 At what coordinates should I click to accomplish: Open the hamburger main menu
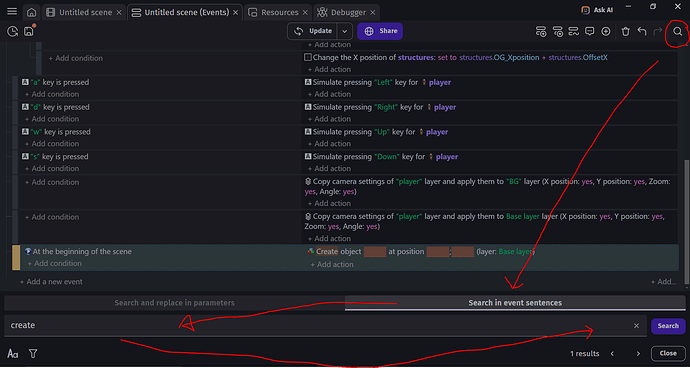coord(12,12)
